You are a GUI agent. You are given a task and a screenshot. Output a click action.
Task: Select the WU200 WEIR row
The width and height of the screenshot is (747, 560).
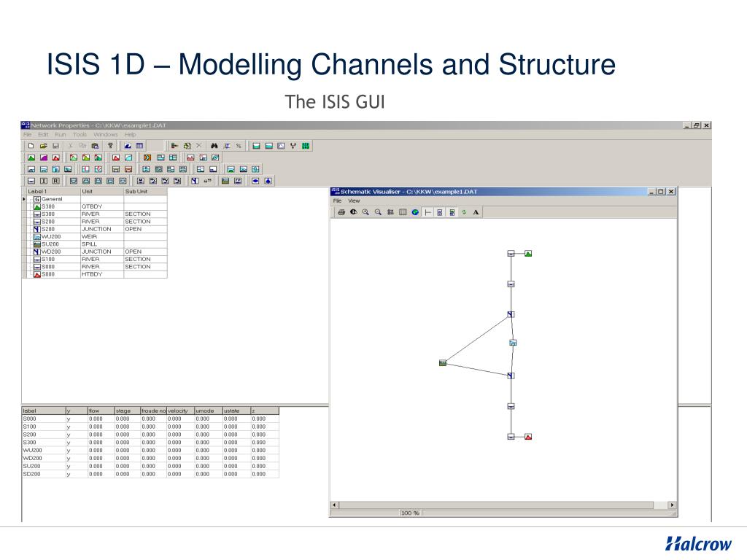point(97,237)
